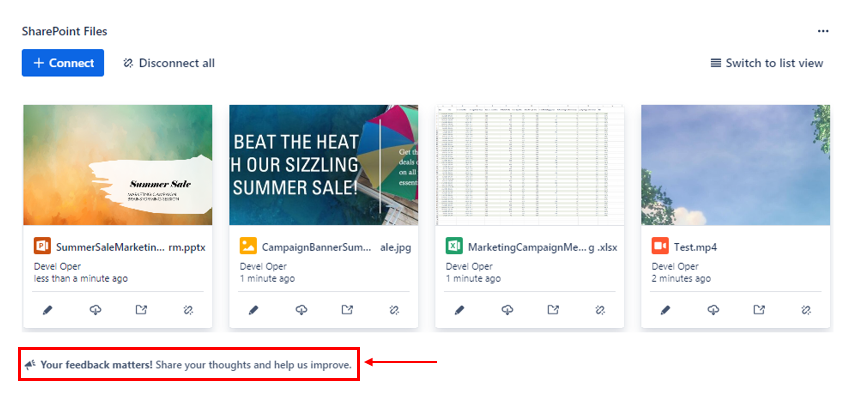The height and width of the screenshot is (410, 857).
Task: Download the CampaignBannerSummer jpg image
Action: click(301, 310)
